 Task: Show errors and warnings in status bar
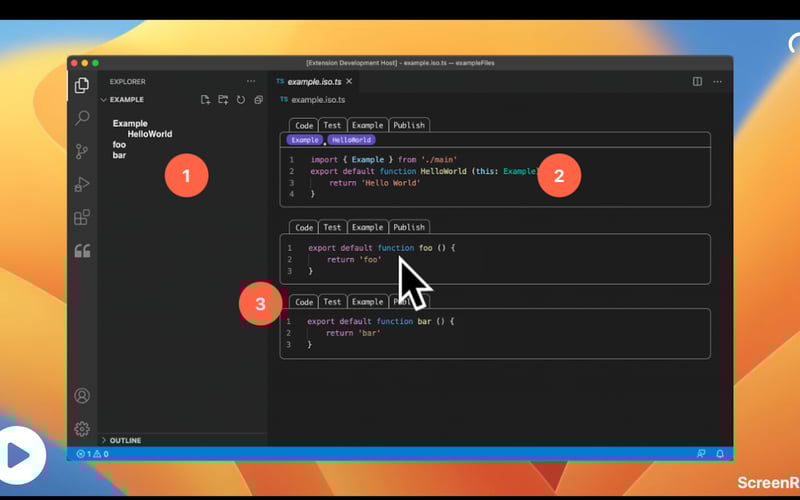92,454
